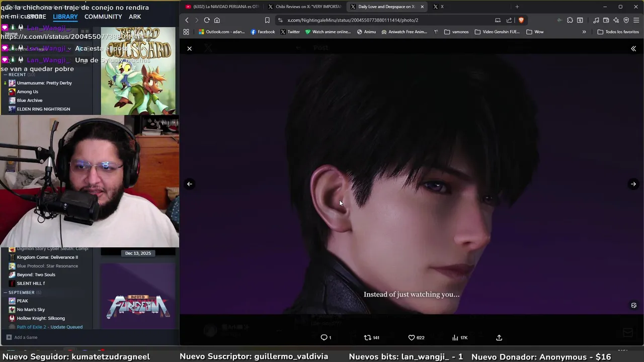
Task: Select Blue Archive in Steam library
Action: pos(30,100)
